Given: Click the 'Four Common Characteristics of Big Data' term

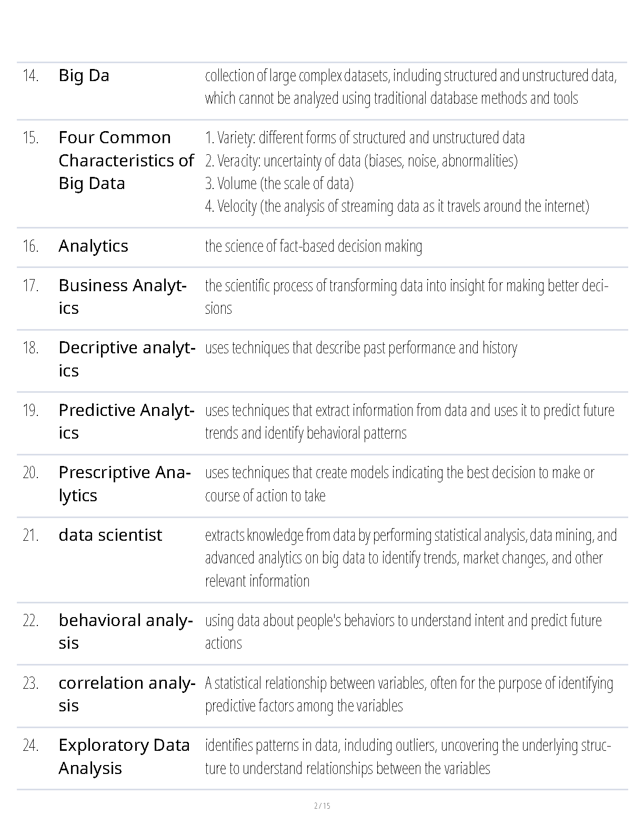Looking at the screenshot, I should point(126,160).
